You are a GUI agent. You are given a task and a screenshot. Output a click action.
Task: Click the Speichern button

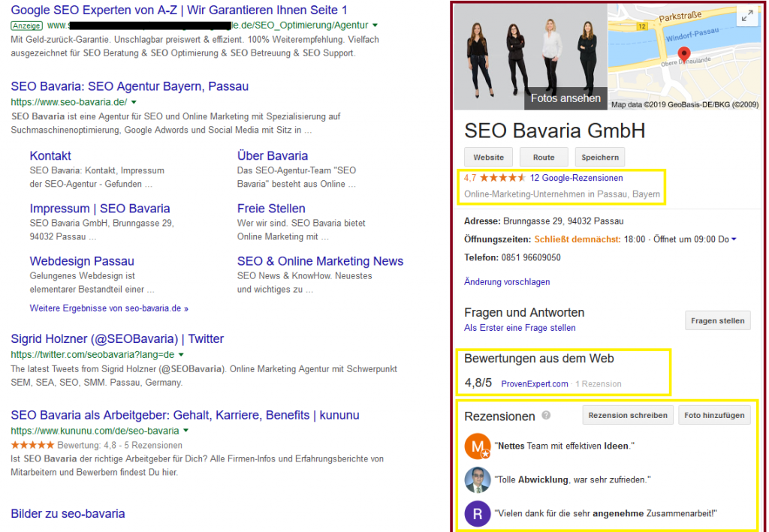point(600,158)
